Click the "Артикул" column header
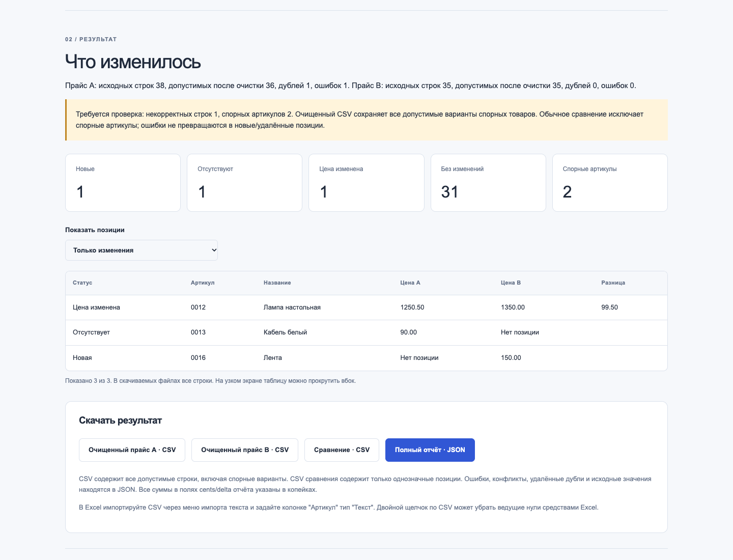Viewport: 733px width, 560px height. (x=203, y=283)
